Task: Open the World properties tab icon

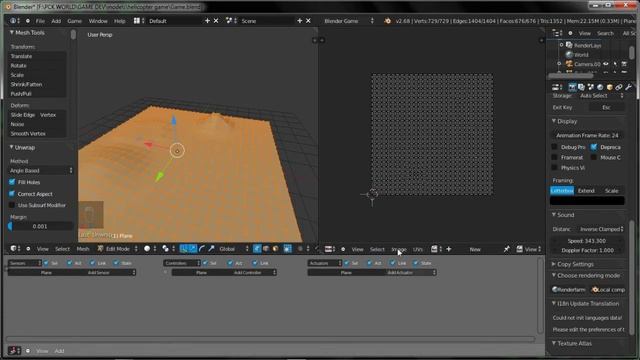Action: (600, 87)
